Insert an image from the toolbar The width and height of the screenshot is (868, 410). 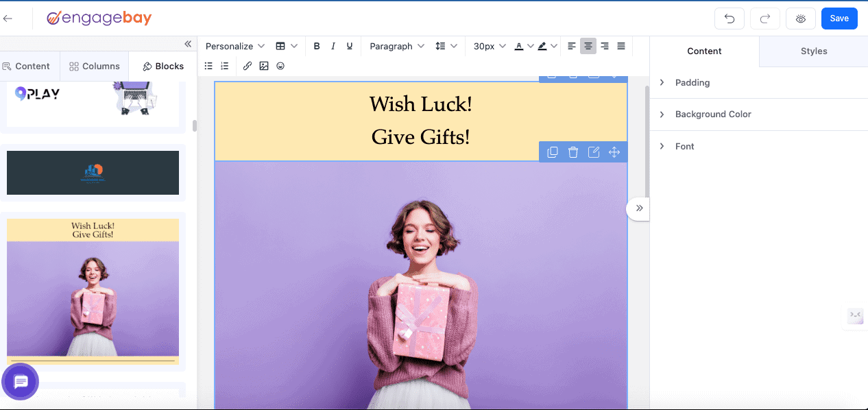(x=264, y=67)
